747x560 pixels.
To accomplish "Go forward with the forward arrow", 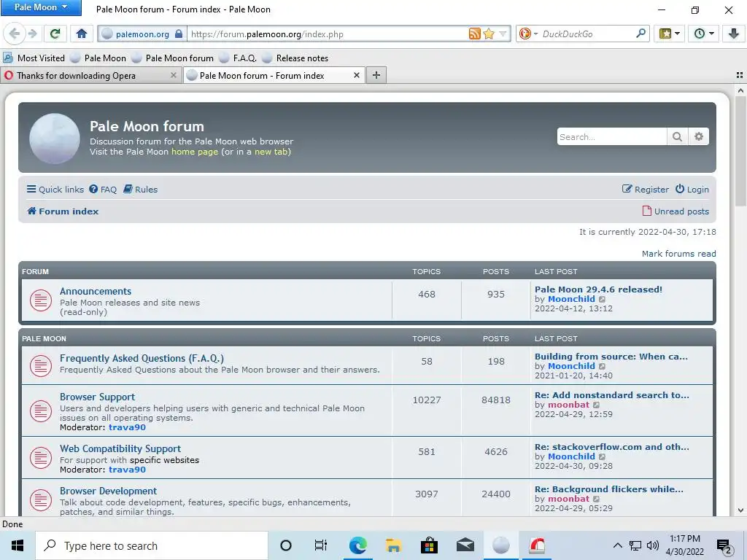I will click(x=32, y=34).
